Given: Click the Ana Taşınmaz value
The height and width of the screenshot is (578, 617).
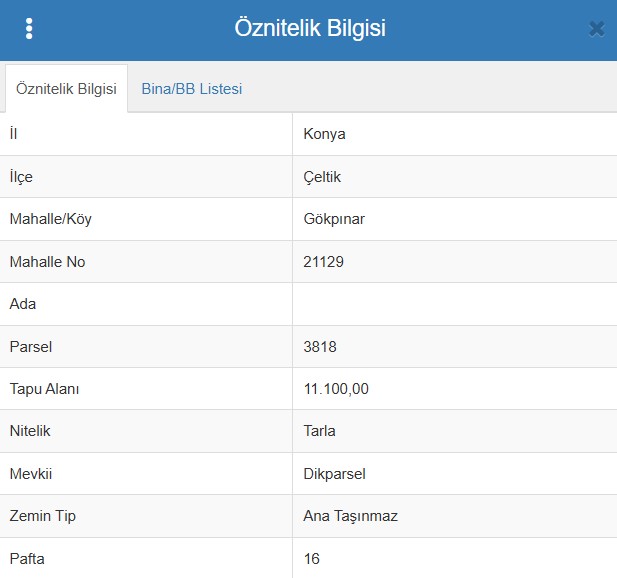Looking at the screenshot, I should [350, 516].
